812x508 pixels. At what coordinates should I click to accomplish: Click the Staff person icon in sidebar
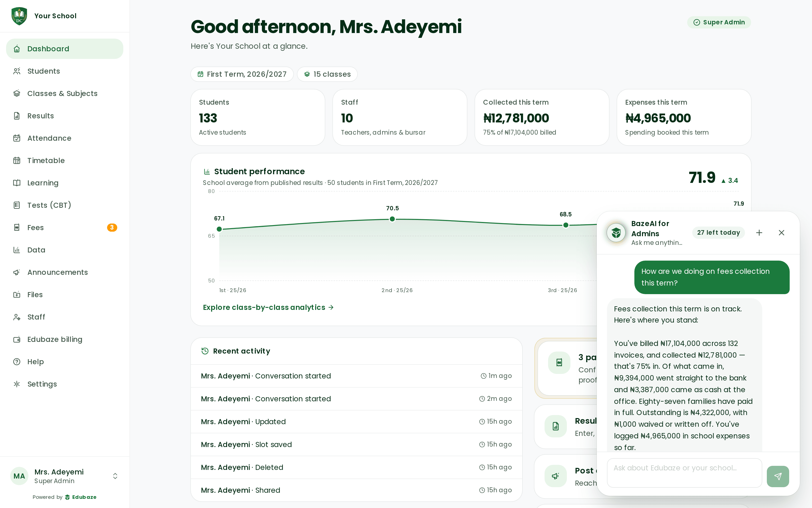[17, 317]
